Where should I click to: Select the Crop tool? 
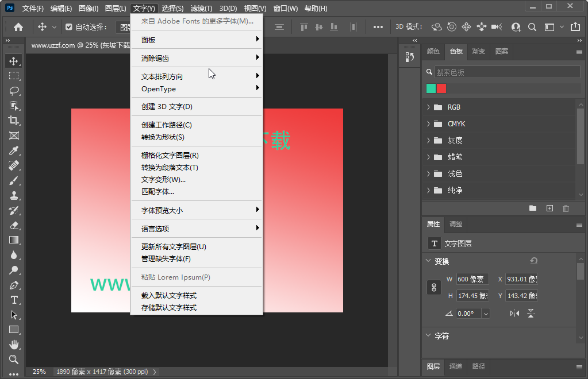13,120
